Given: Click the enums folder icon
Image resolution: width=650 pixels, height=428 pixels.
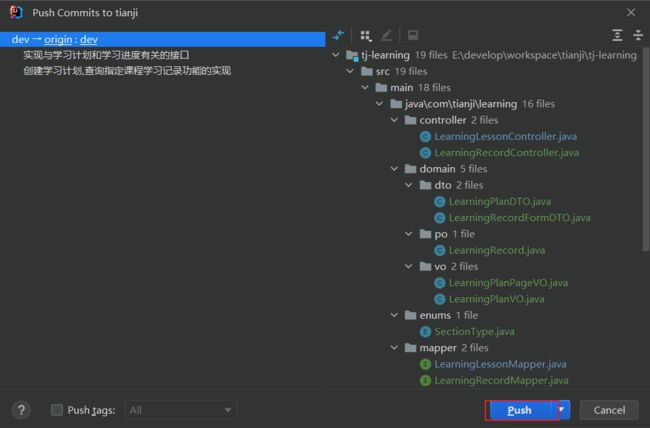Looking at the screenshot, I should click(x=410, y=315).
